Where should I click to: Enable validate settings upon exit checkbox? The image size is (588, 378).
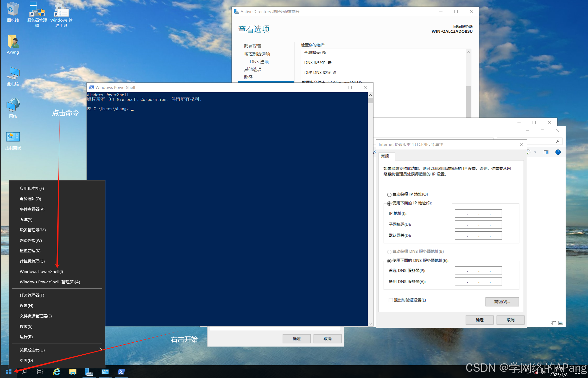[x=391, y=300]
